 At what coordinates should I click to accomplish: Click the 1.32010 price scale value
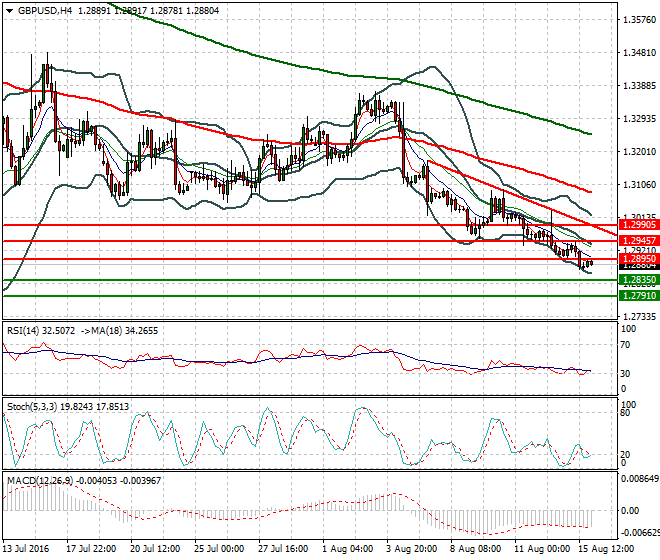639,151
